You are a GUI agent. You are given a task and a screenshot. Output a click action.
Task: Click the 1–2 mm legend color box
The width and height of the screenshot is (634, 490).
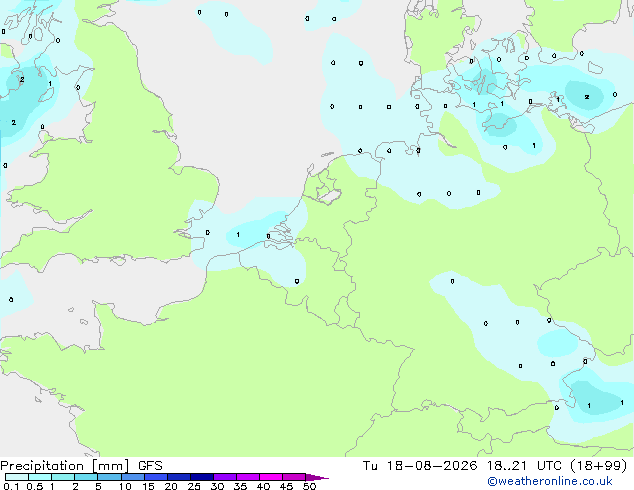pos(63,477)
